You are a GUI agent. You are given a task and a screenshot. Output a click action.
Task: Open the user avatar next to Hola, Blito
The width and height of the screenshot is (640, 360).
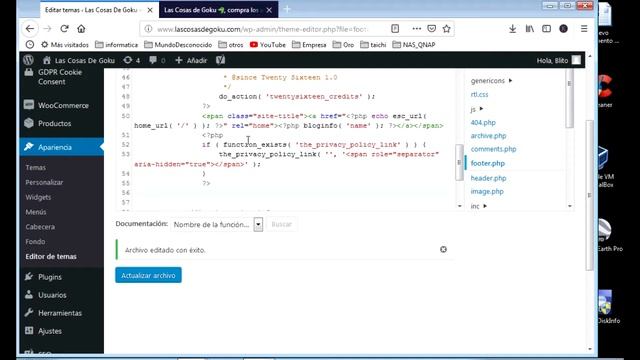576,60
